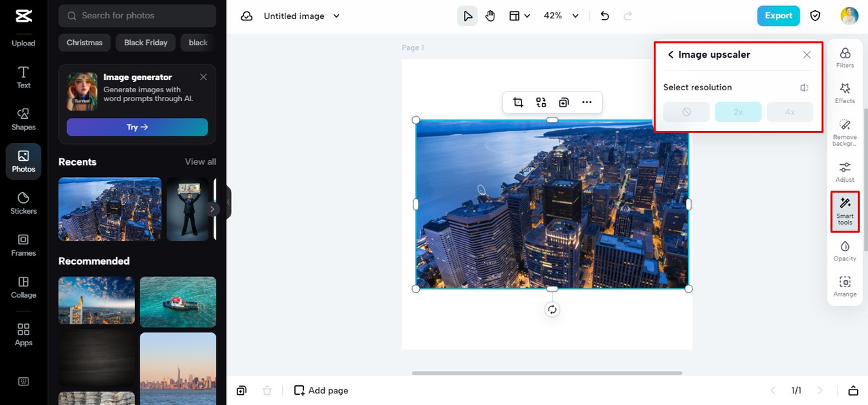Image resolution: width=868 pixels, height=405 pixels.
Task: Rotate the image using rotate handle
Action: (552, 309)
